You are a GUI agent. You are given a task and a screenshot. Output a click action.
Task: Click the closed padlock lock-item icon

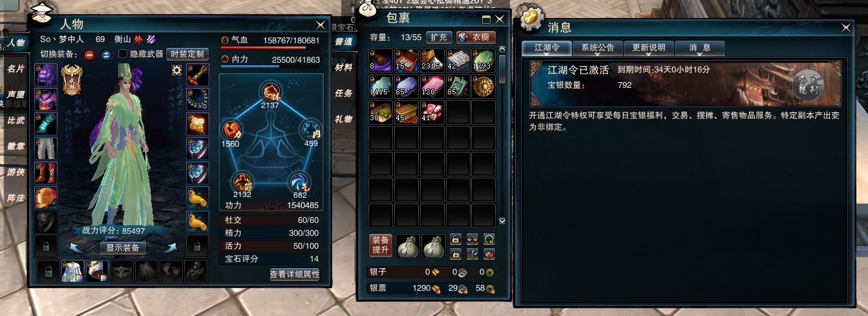coord(456,239)
